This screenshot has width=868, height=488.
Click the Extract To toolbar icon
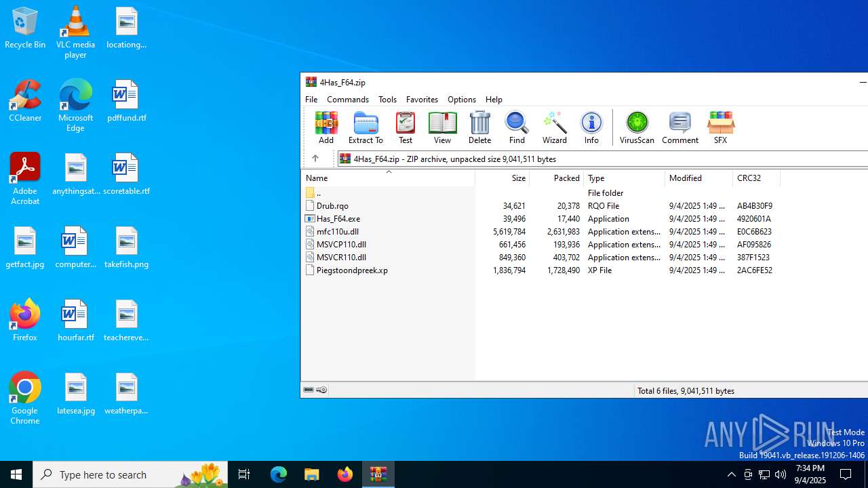(366, 127)
